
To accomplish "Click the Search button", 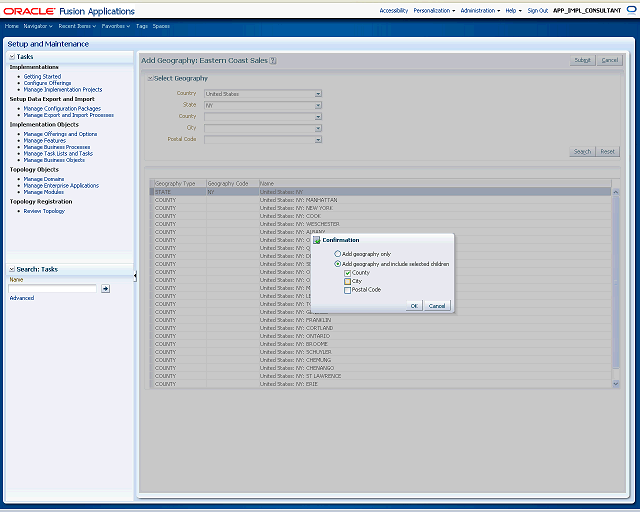I will pos(582,151).
